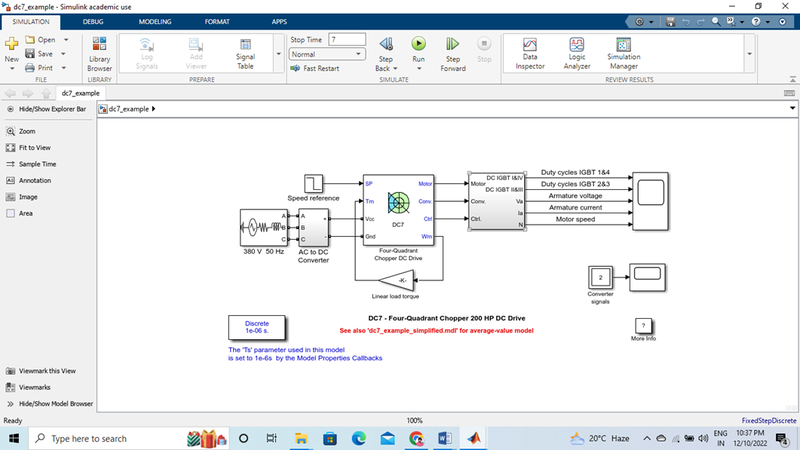800x450 pixels.
Task: Select the AC to DC Converter block
Action: tap(313, 228)
